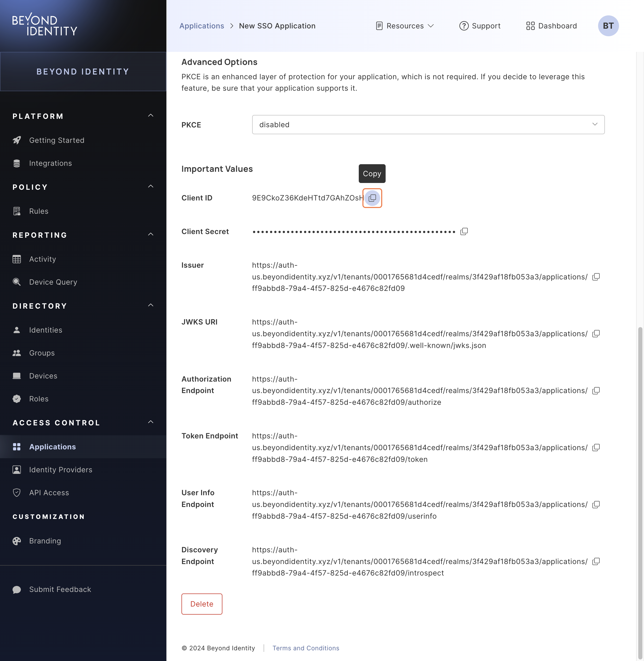Copy the Discovery Endpoint URL
The image size is (644, 661).
596,561
